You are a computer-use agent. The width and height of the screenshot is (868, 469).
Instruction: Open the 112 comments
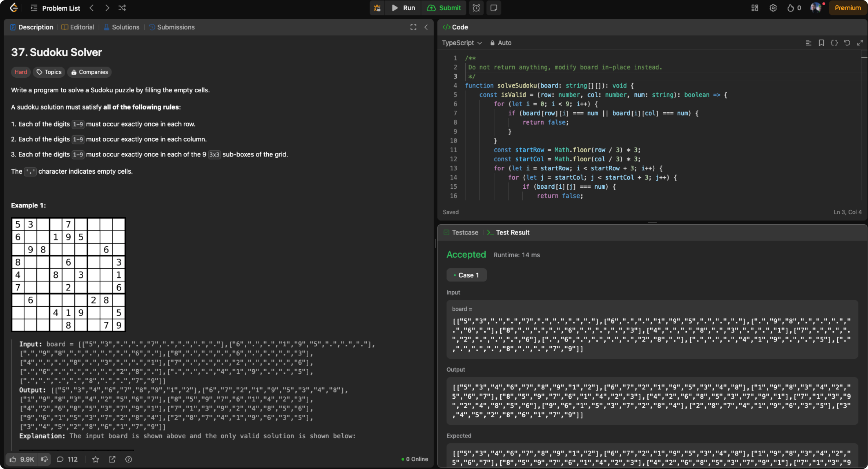(x=67, y=459)
